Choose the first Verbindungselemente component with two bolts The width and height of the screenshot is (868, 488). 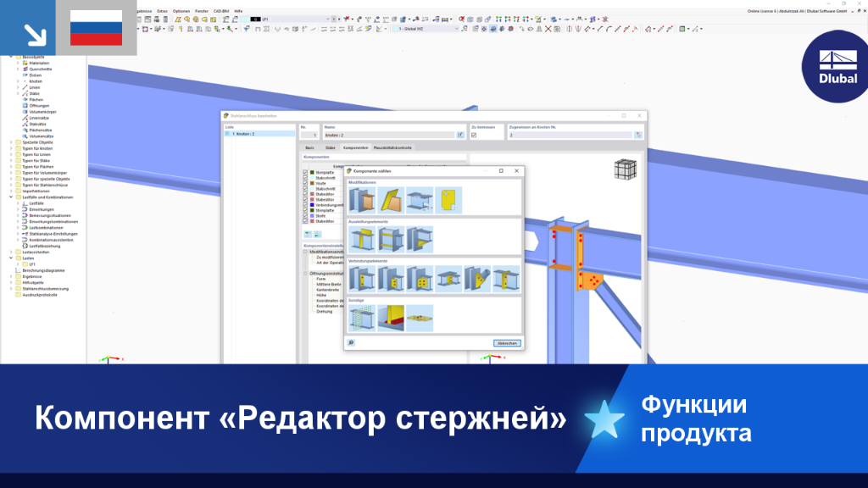362,279
